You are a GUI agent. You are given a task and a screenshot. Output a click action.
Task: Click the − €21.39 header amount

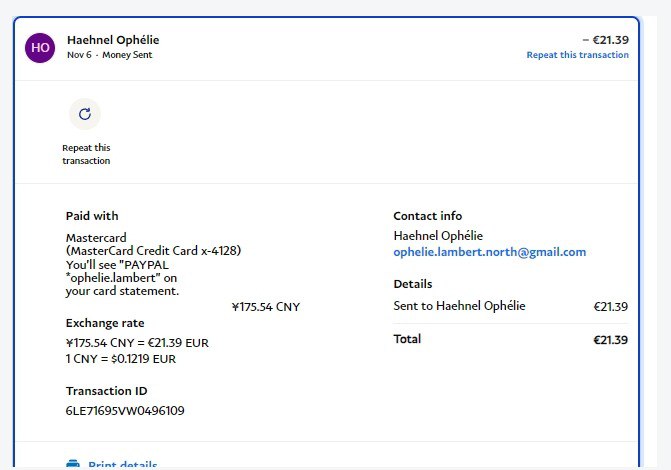[x=606, y=40]
